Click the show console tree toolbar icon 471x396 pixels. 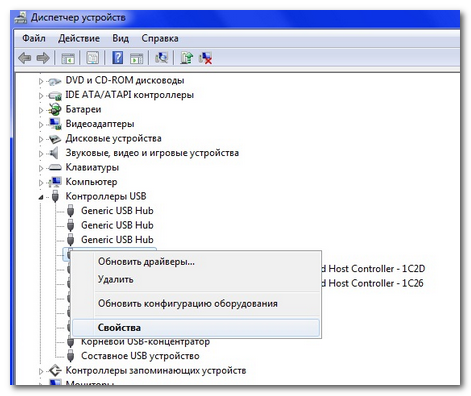68,58
